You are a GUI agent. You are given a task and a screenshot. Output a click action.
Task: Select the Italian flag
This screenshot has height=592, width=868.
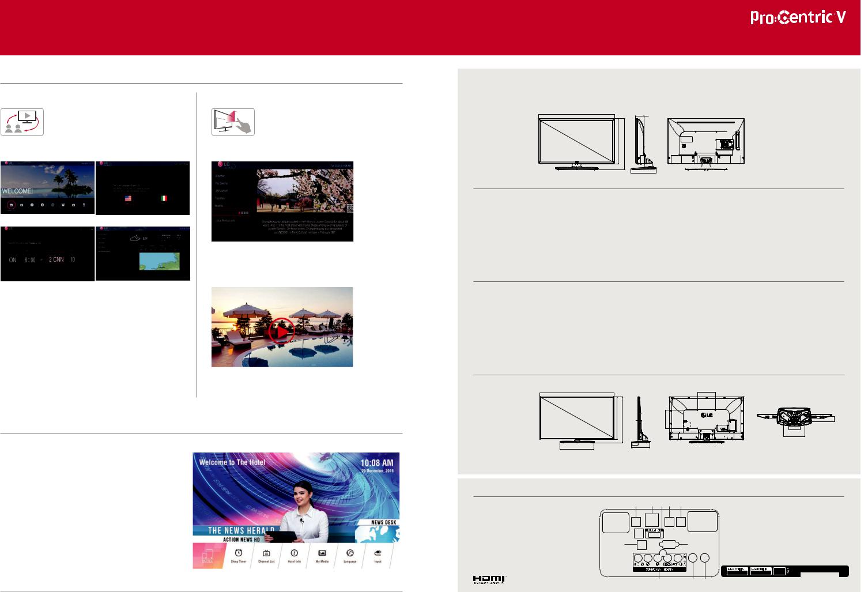pyautogui.click(x=164, y=198)
